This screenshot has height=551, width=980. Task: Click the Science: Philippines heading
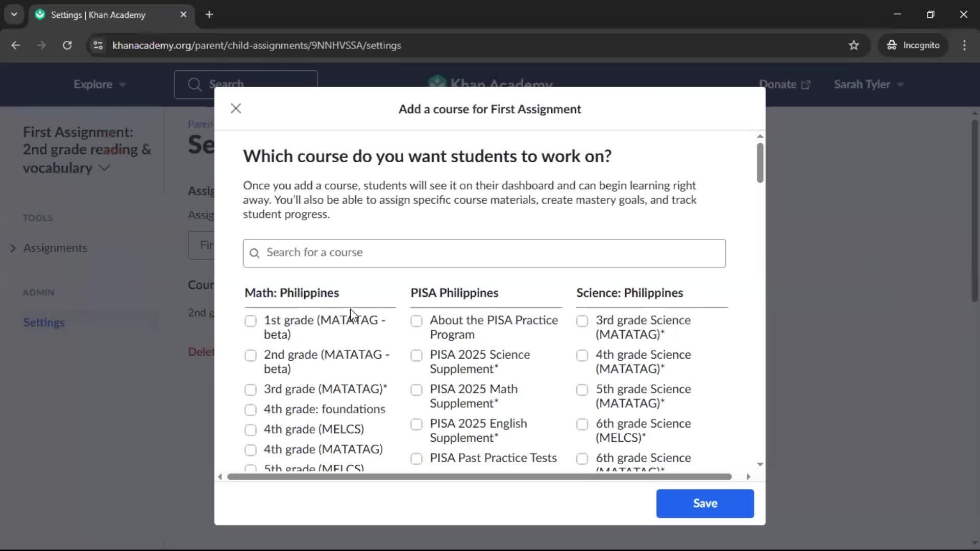(629, 293)
